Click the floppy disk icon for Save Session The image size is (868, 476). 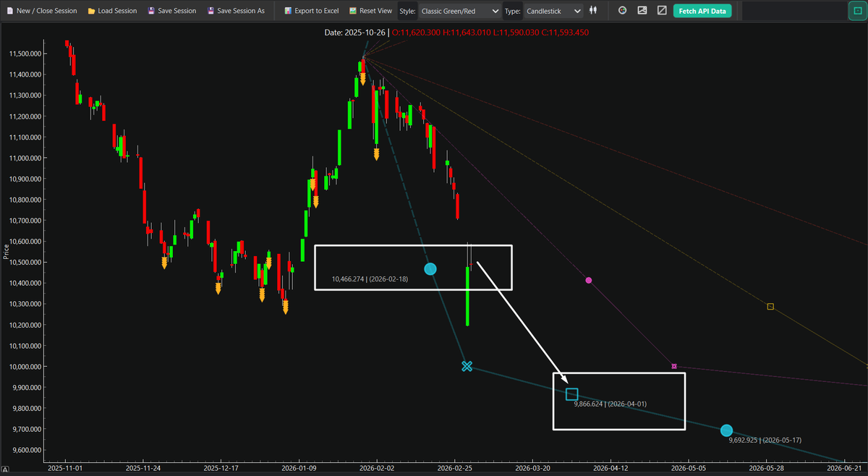(150, 11)
